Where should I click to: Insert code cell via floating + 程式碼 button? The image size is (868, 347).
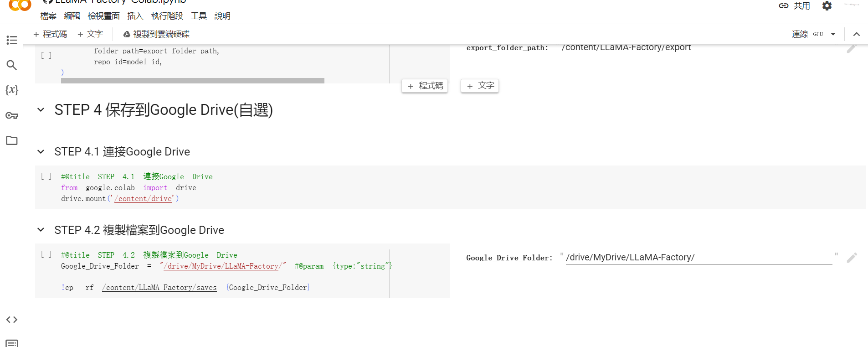click(x=425, y=86)
